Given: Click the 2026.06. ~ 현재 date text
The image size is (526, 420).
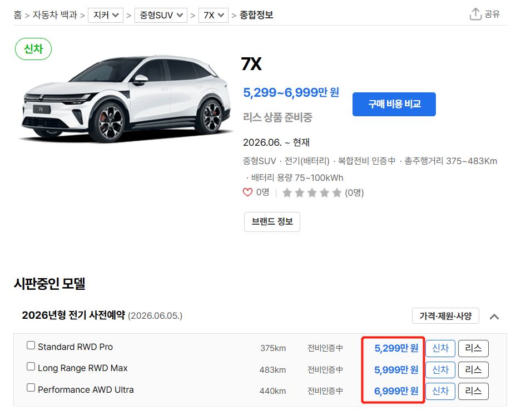Looking at the screenshot, I should click(x=276, y=142).
